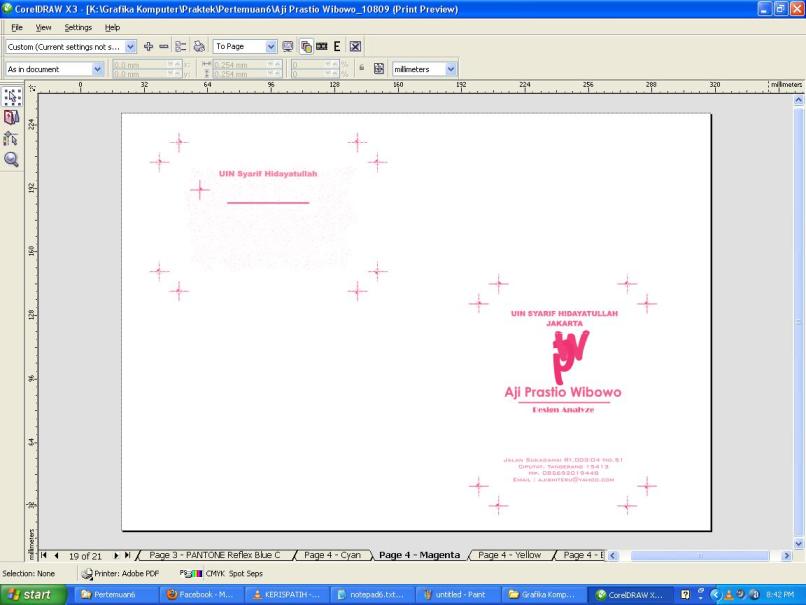Click the Spot Seps status text
This screenshot has height=605, width=806.
246,573
